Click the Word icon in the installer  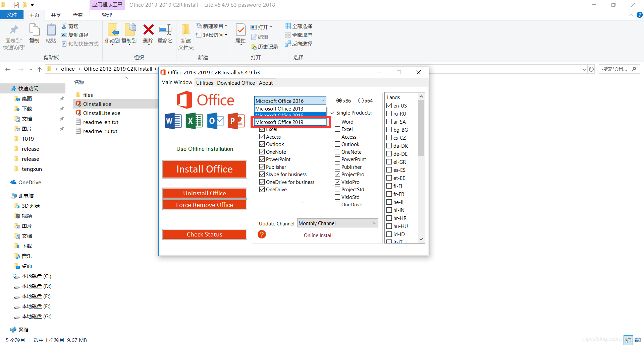[x=173, y=121]
